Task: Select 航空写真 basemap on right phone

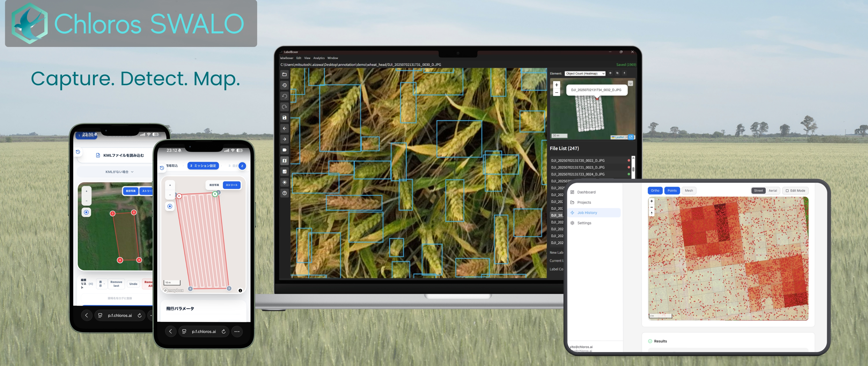Action: click(x=214, y=185)
